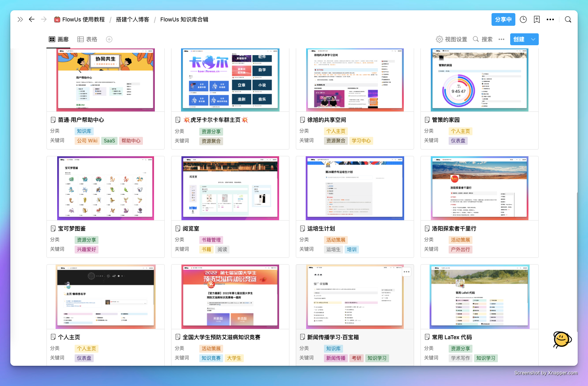Open 视图设置 with the gear icon

(440, 39)
